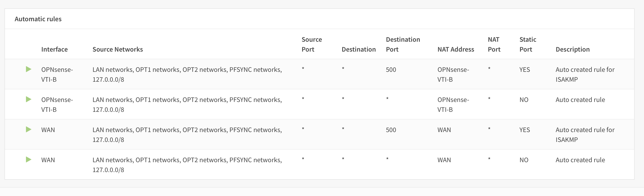
Task: Click the NAT Address column header
Action: [x=456, y=49]
